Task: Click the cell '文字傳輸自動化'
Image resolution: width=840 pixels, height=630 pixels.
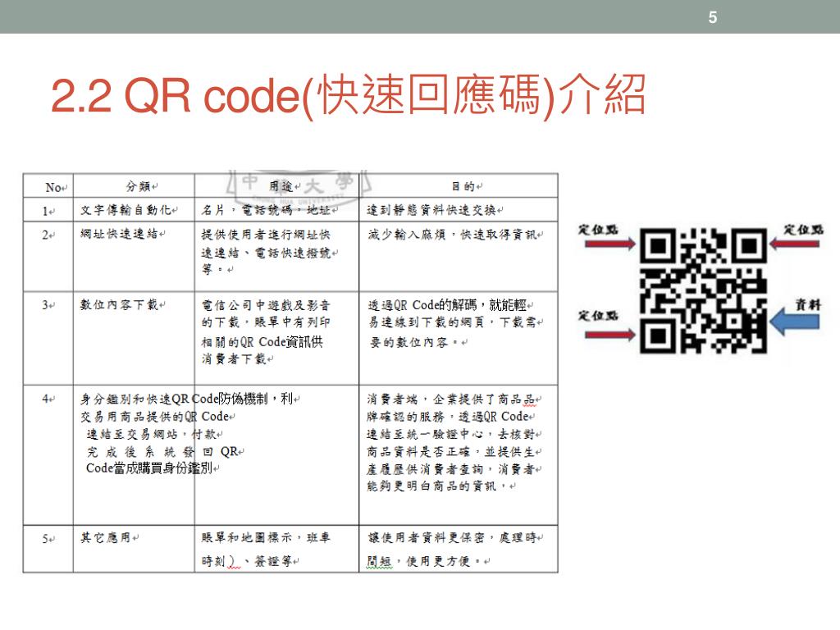Action: pyautogui.click(x=134, y=210)
